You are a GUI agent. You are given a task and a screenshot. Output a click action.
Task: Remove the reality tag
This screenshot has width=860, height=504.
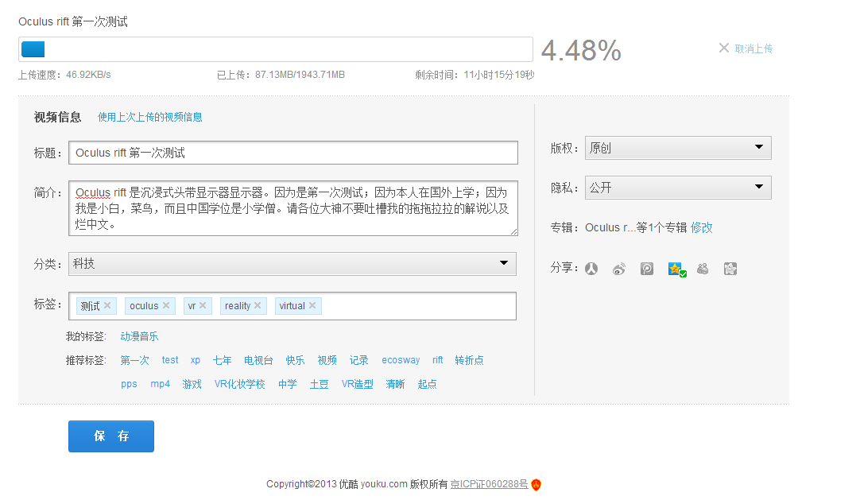[x=258, y=305]
